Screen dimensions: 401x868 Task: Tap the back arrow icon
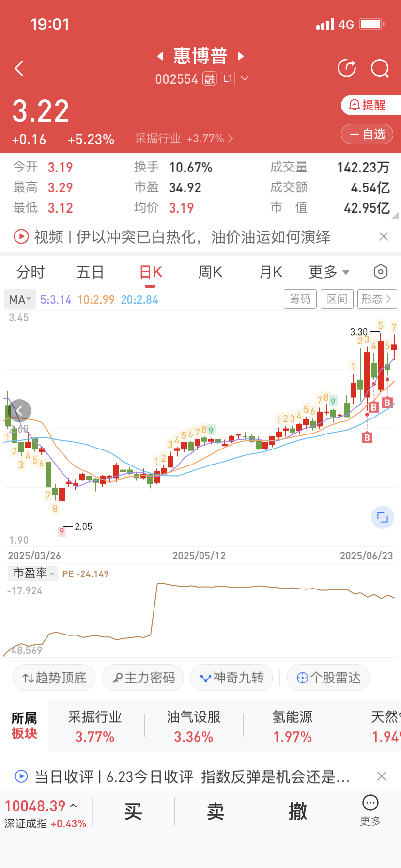pyautogui.click(x=19, y=68)
